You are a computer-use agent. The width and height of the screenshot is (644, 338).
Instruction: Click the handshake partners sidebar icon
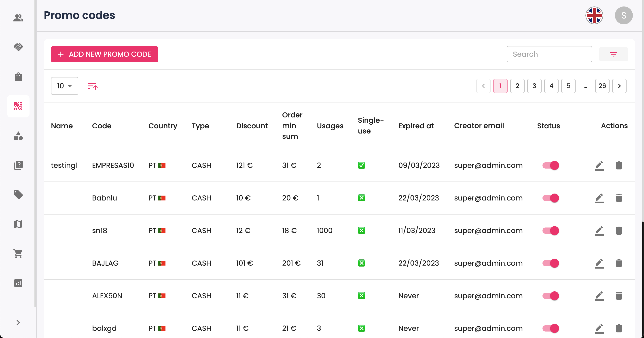18,47
